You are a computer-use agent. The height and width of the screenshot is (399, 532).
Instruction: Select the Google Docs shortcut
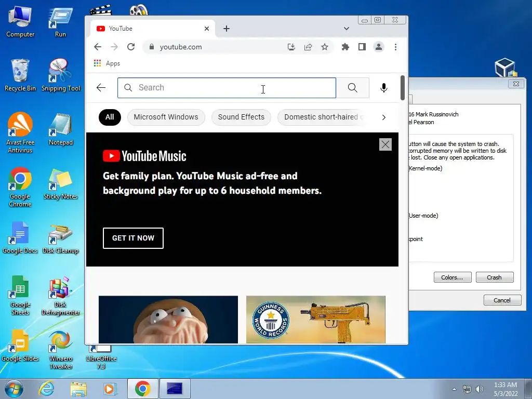click(20, 237)
